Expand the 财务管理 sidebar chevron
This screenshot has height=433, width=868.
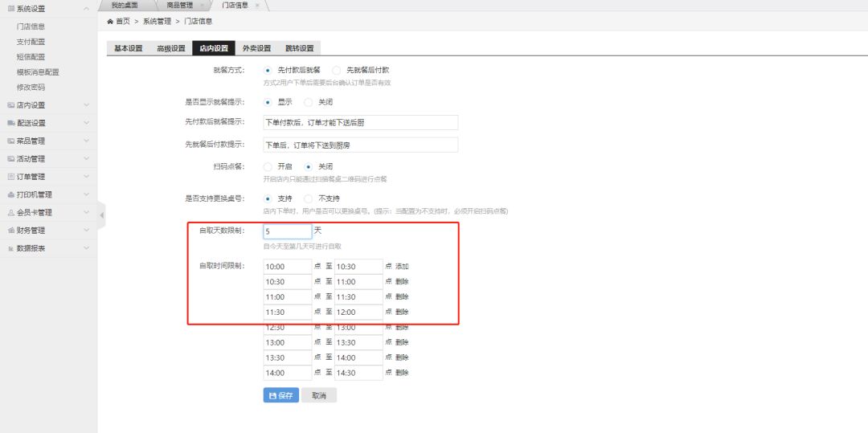pyautogui.click(x=86, y=231)
